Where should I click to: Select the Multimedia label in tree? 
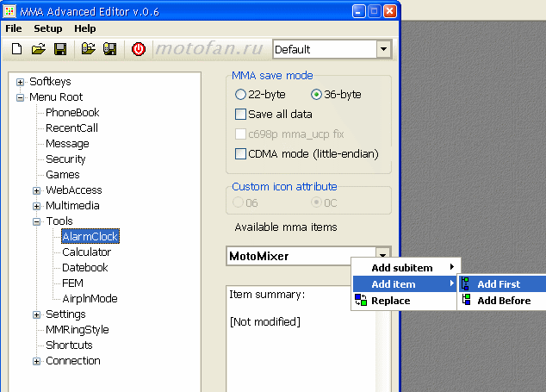click(x=72, y=206)
